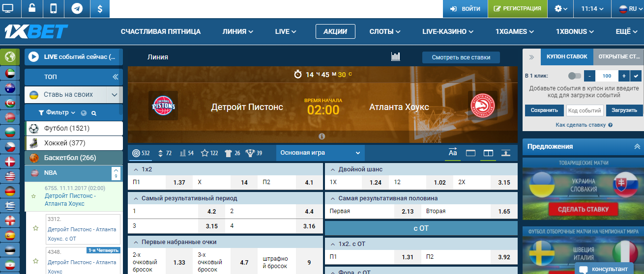Select the Greece flag in sidebar
The width and height of the screenshot is (644, 274).
pos(10,206)
